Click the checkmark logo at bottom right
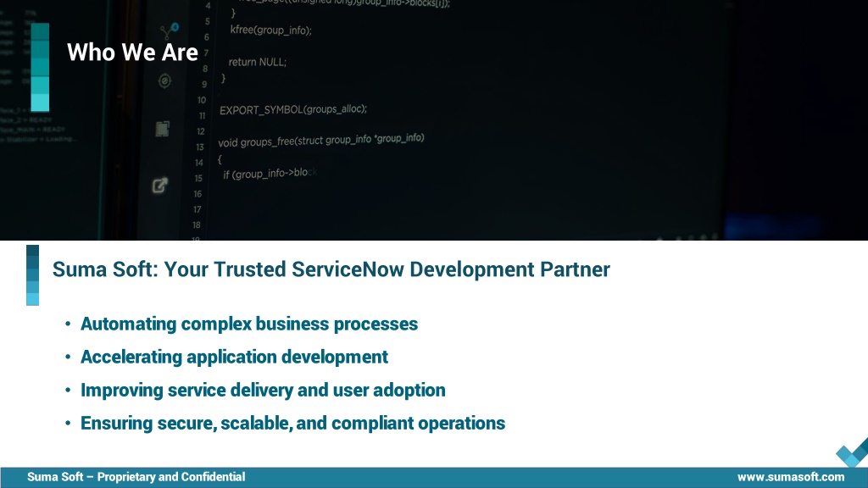 [x=851, y=453]
